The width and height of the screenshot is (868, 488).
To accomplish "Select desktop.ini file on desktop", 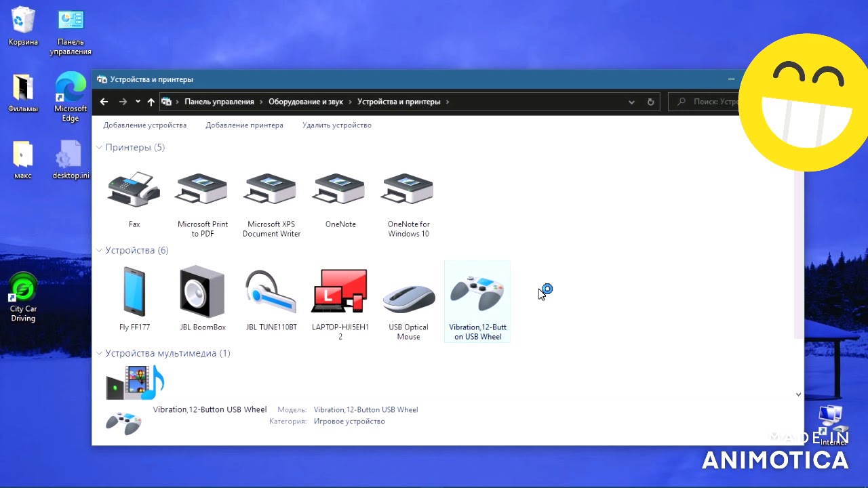I will 71,160.
